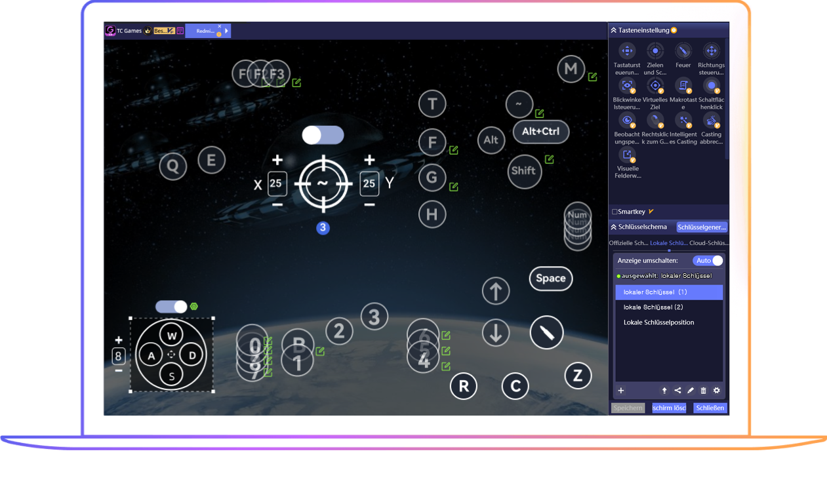Click the Speichern button
Viewport: 827px width, 504px height.
click(628, 408)
